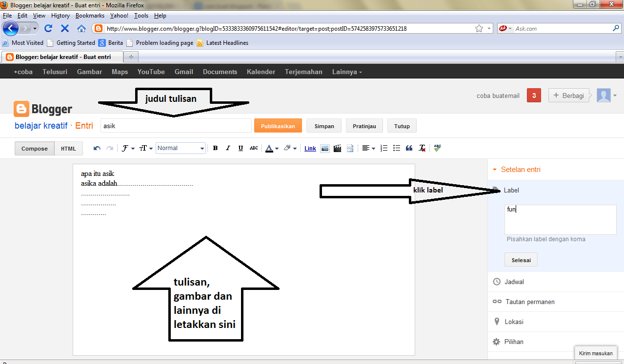The height and width of the screenshot is (364, 624).
Task: Select the Blogger Buat entri tab
Action: tap(61, 57)
